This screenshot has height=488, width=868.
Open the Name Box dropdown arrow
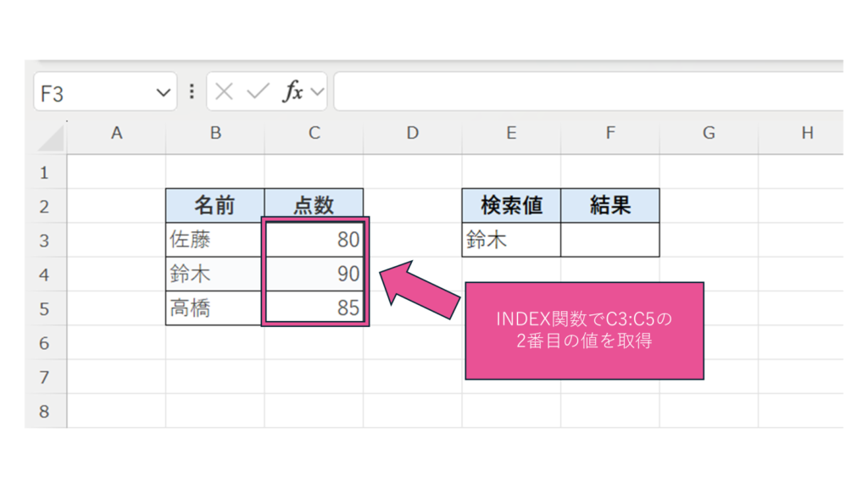tap(164, 93)
